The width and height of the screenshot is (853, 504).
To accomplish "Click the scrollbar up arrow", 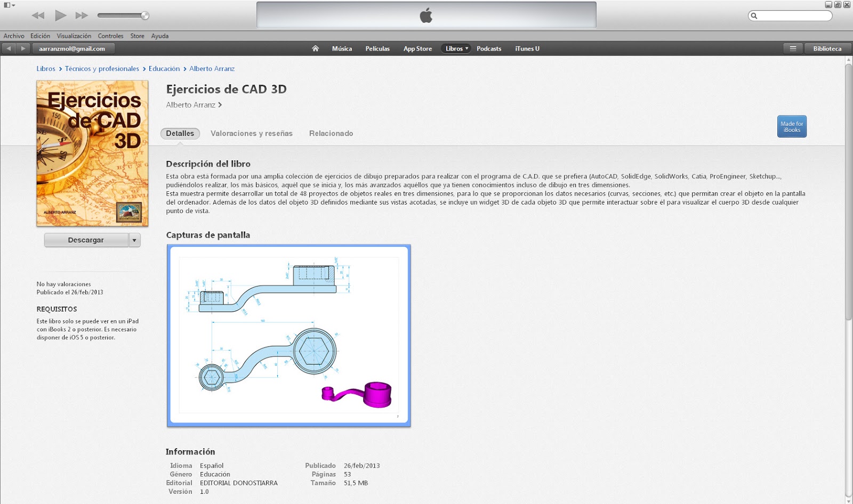I will coord(848,60).
